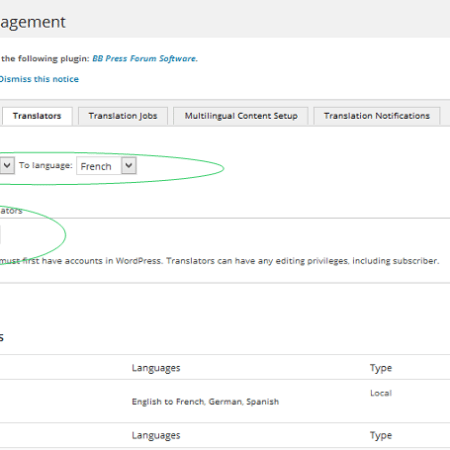450x450 pixels.
Task: Click the Local type cell
Action: tap(381, 393)
